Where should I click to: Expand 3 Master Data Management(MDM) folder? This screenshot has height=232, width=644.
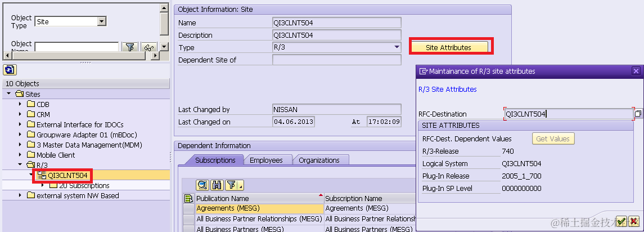tap(20, 145)
